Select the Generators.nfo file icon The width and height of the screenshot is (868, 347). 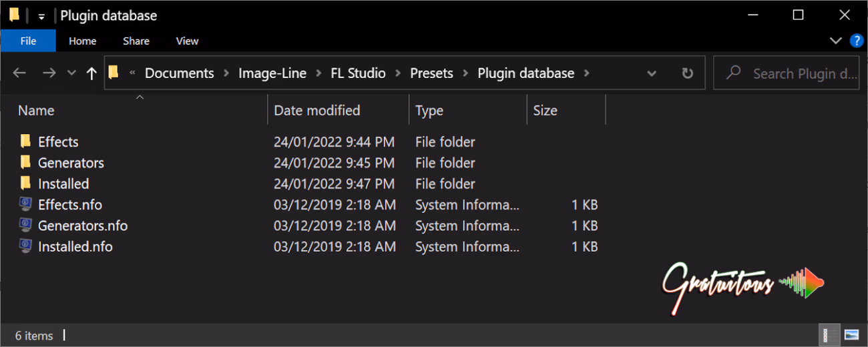(x=25, y=225)
